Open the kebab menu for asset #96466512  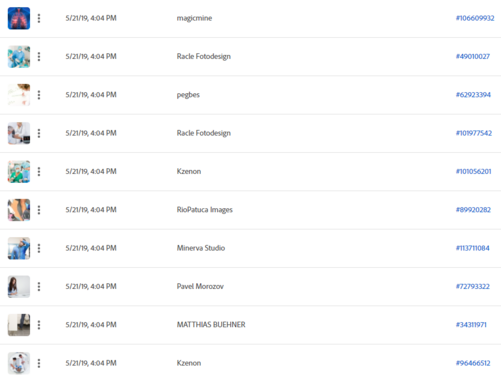[x=39, y=363]
